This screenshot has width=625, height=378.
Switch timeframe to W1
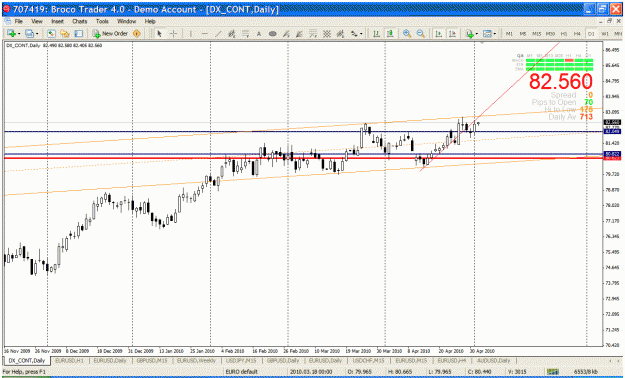click(x=605, y=34)
